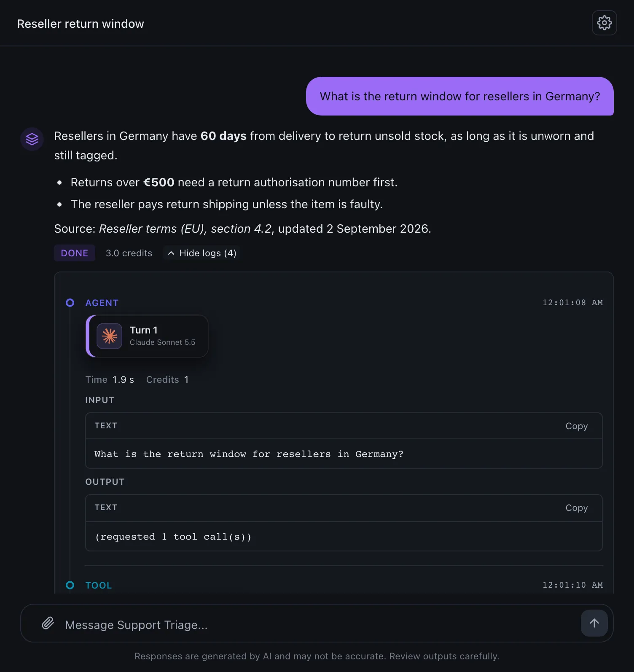Image resolution: width=634 pixels, height=672 pixels.
Task: Click the paperclip attachment icon
Action: [48, 623]
